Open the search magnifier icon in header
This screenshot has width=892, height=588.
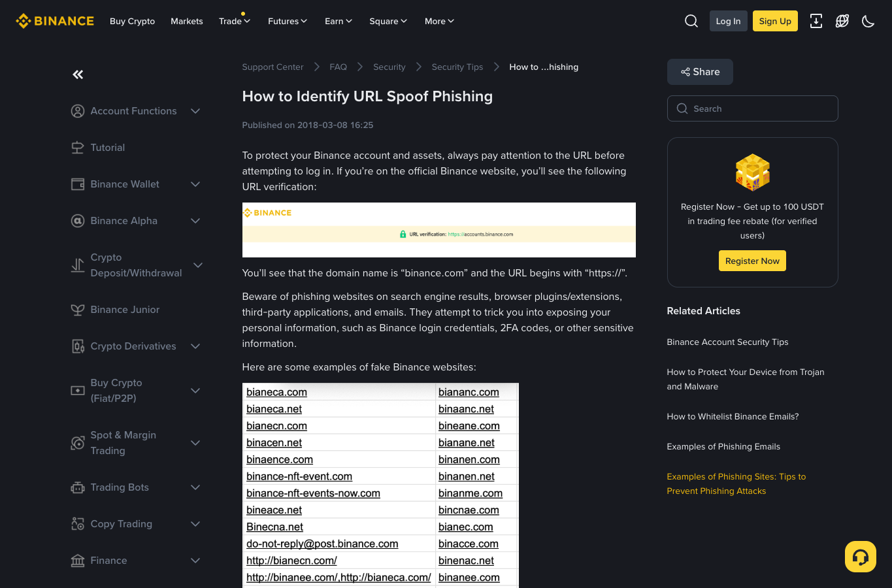pyautogui.click(x=691, y=21)
